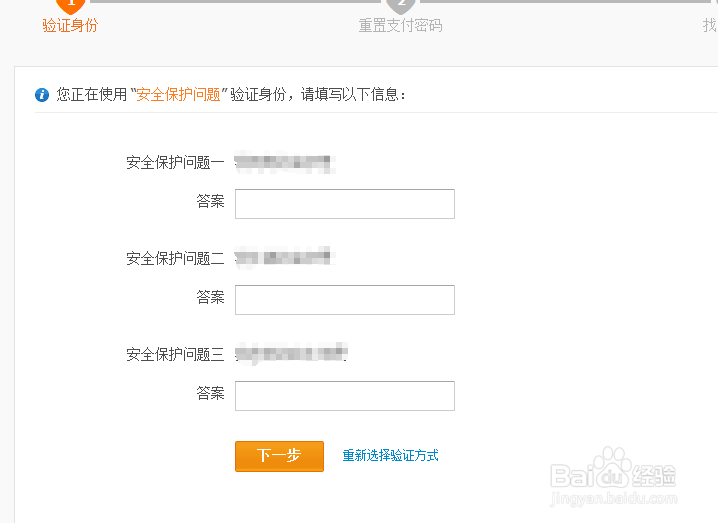Click the 安全保护问题三 label

tap(175, 354)
